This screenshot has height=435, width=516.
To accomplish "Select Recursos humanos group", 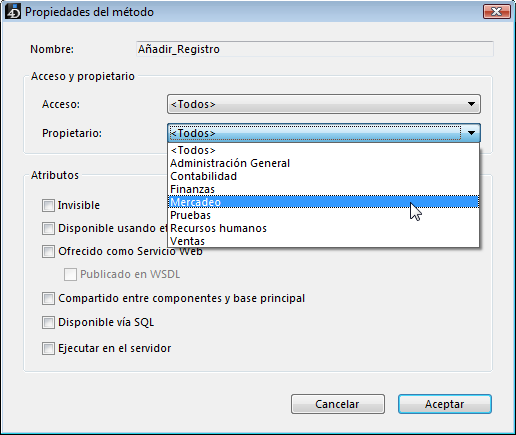I will pos(323,228).
